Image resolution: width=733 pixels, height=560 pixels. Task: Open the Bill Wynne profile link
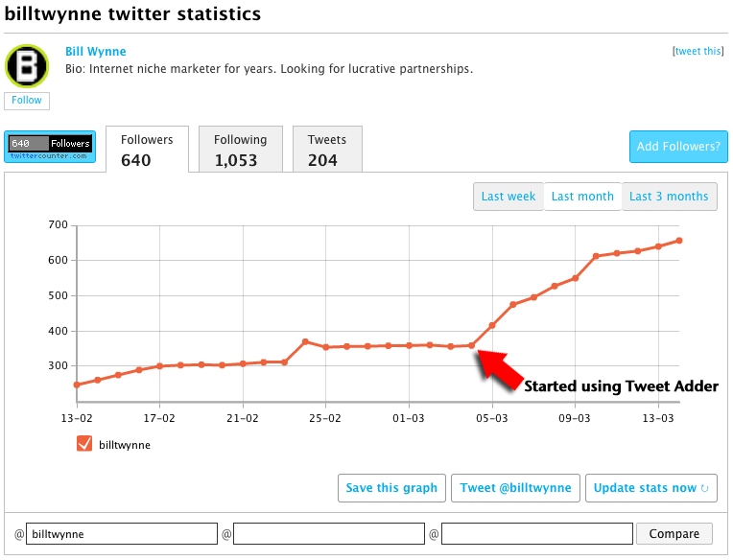95,52
